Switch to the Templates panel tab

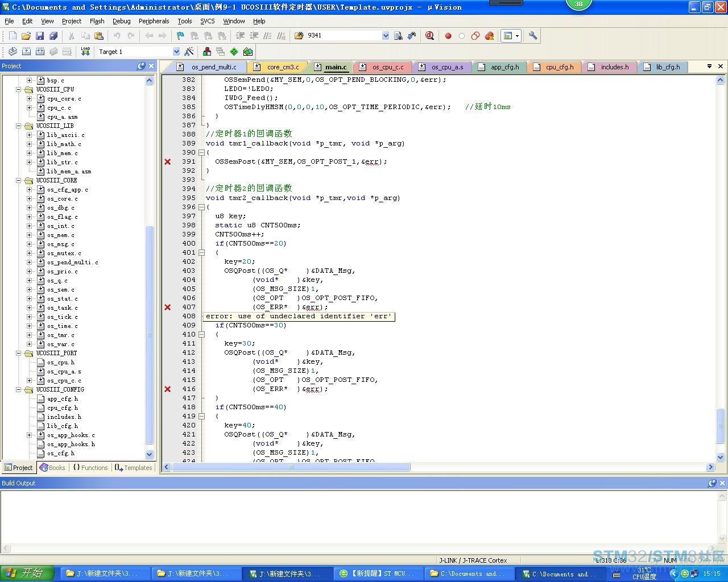tap(133, 468)
